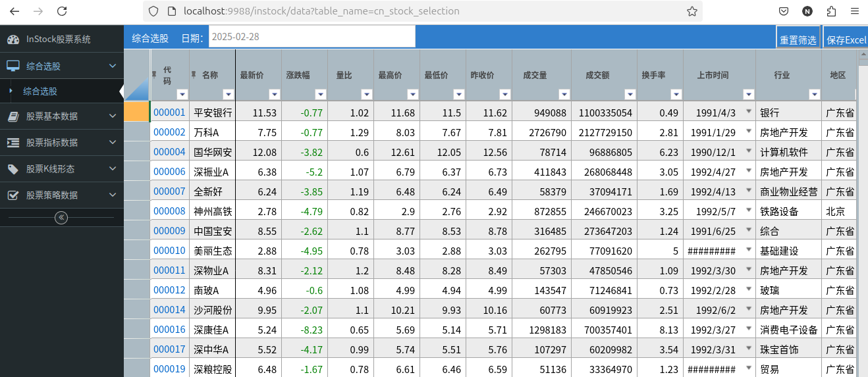Screen dimensions: 868x377
Task: Select 综合选股 submenu item in sidebar
Action: pos(62,91)
